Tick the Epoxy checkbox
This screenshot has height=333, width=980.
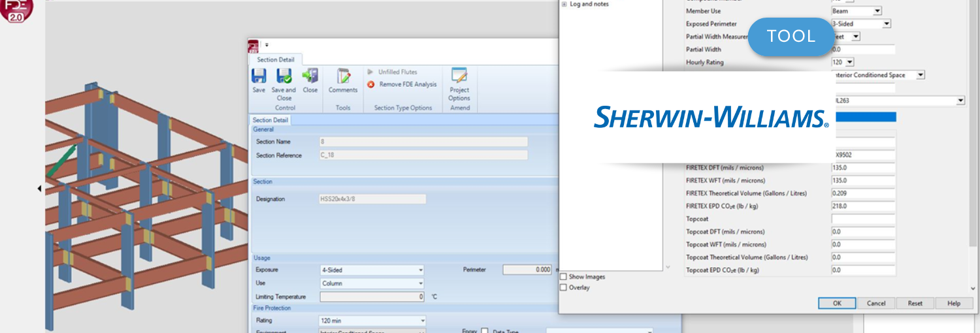484,331
